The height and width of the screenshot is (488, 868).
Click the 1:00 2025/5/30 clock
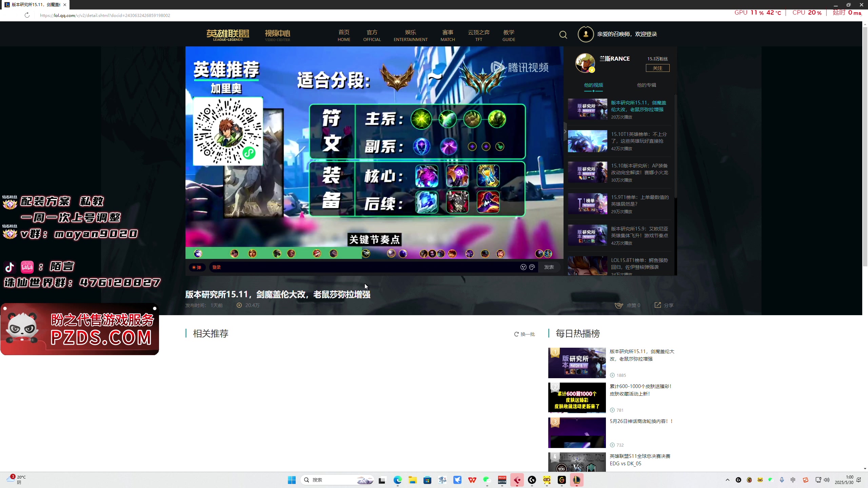click(844, 480)
